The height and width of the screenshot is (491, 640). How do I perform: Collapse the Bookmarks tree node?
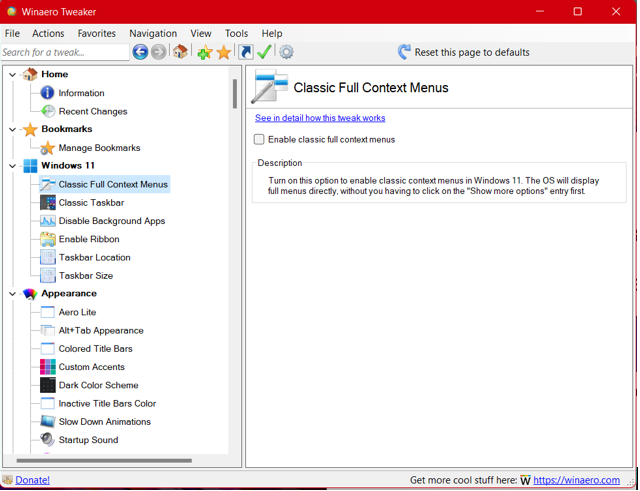pyautogui.click(x=13, y=129)
